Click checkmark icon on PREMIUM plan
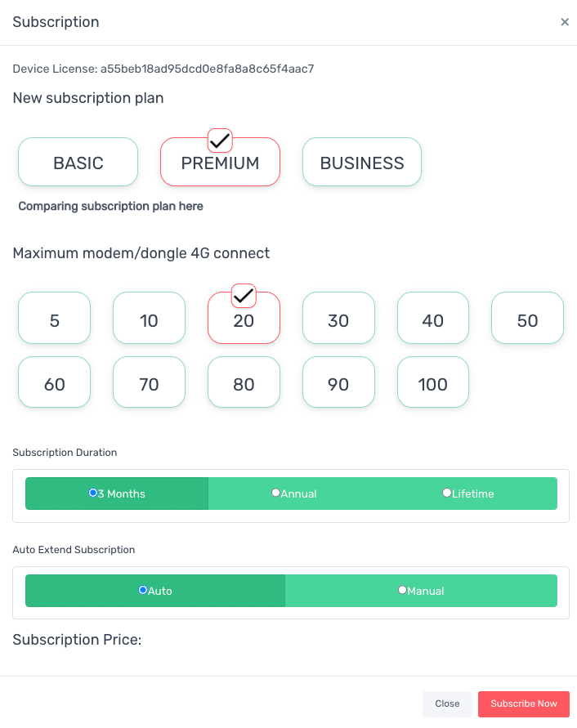Screen dimensions: 577x728 point(220,141)
